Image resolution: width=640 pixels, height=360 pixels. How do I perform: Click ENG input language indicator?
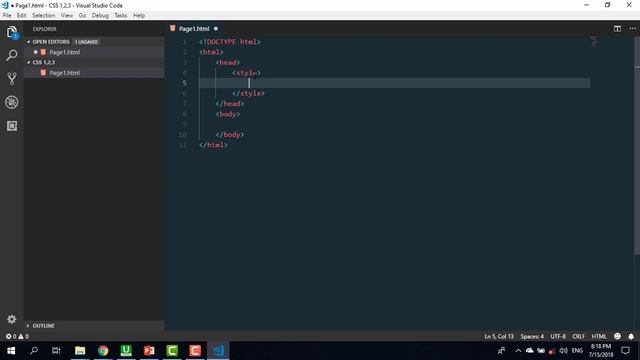click(x=577, y=351)
